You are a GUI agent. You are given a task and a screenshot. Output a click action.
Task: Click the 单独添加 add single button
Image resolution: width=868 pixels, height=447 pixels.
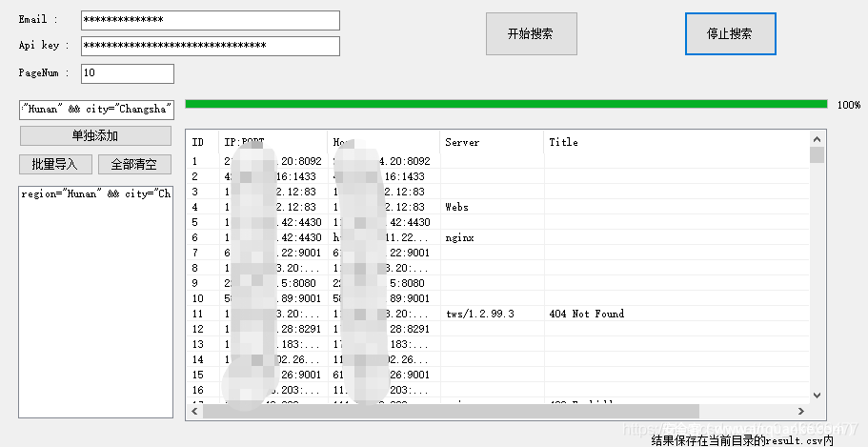click(x=95, y=136)
